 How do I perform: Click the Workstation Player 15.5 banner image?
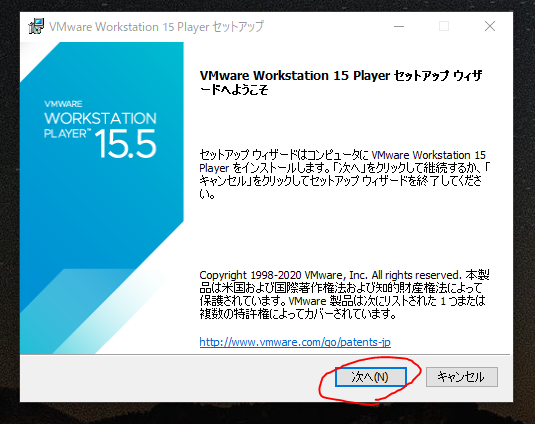(x=102, y=198)
